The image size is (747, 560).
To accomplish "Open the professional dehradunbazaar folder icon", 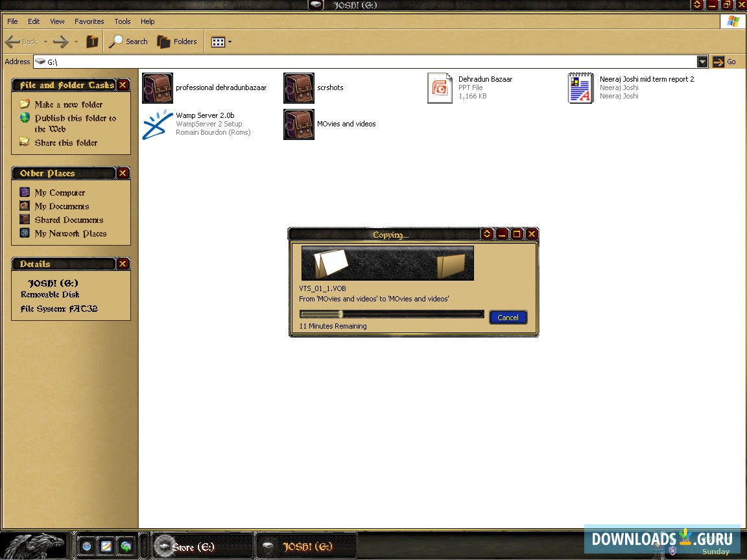I will click(158, 87).
